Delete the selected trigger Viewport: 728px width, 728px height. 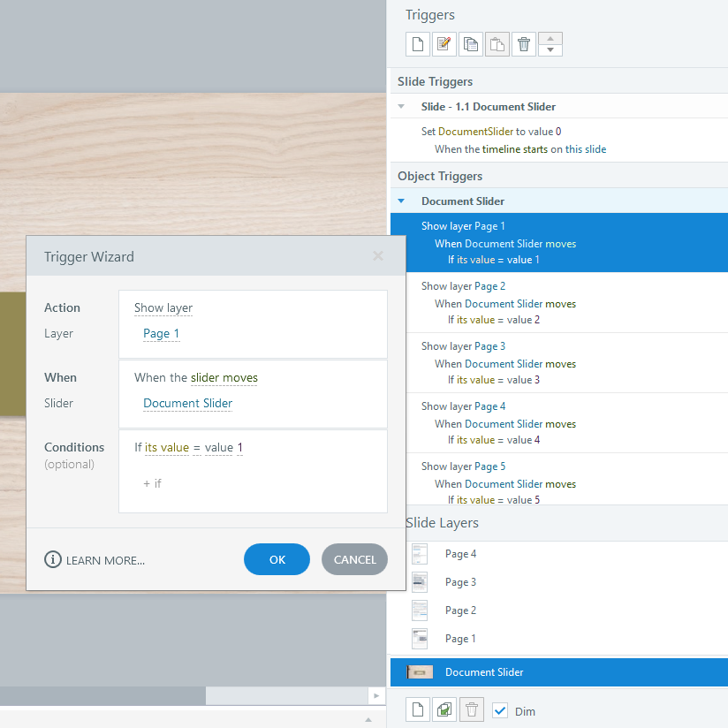point(524,44)
